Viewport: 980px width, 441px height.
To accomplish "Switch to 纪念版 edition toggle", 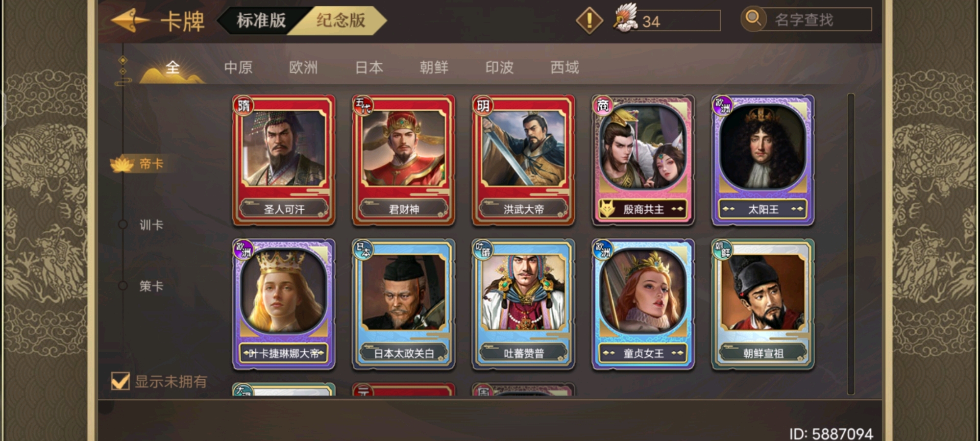I will tap(341, 21).
